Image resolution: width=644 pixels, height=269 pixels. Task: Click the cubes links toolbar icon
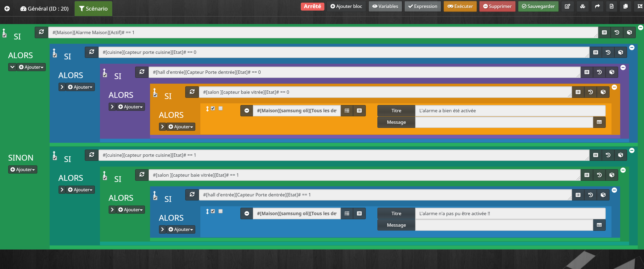click(x=583, y=6)
